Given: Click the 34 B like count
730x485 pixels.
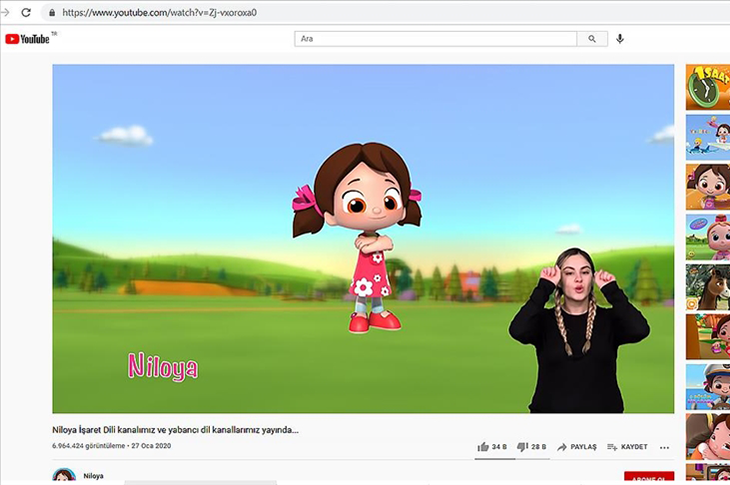Looking at the screenshot, I should 499,447.
